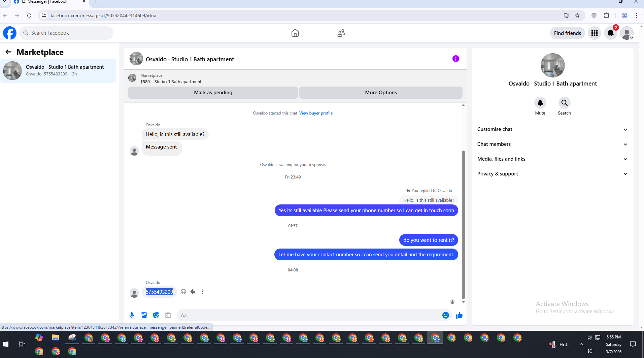
Task: Send a thumbs up like
Action: 459,315
